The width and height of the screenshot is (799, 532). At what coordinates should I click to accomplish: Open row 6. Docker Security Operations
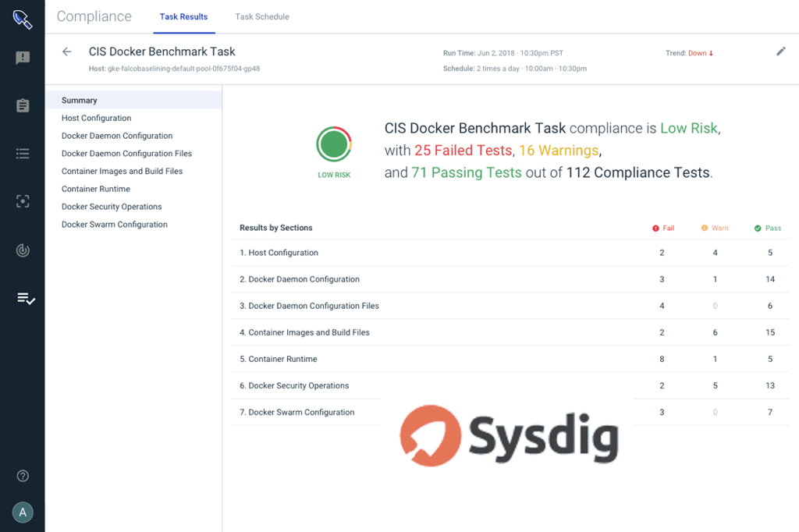coord(510,386)
